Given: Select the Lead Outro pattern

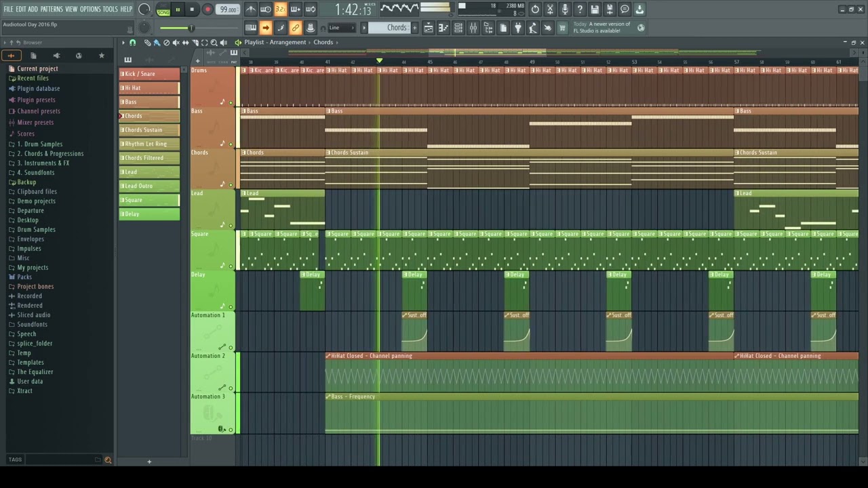Looking at the screenshot, I should click(149, 186).
